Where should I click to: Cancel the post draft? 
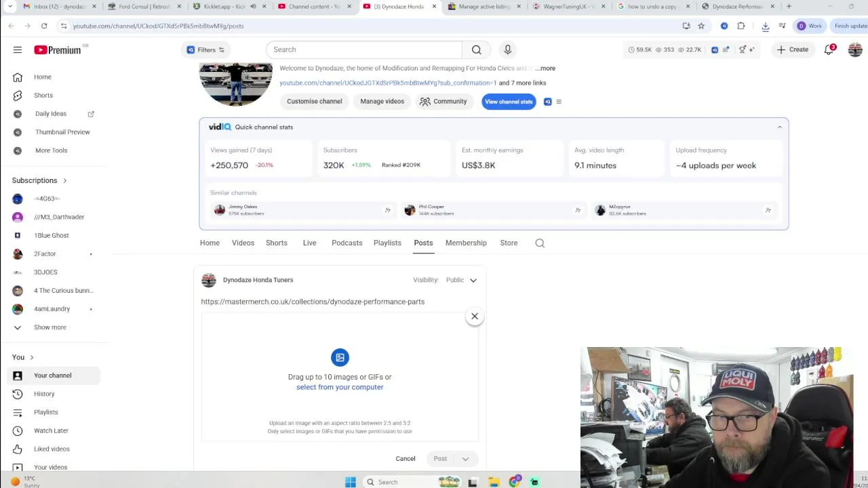[406, 459]
